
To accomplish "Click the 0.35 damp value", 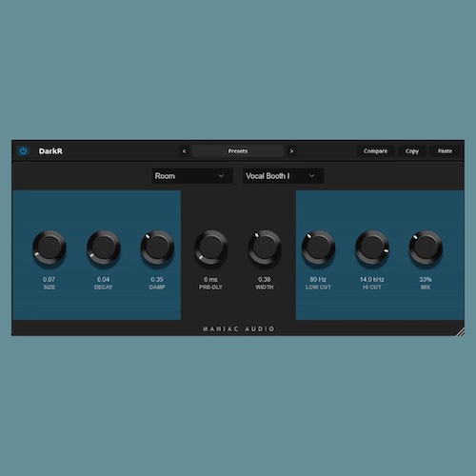I will pos(157,279).
